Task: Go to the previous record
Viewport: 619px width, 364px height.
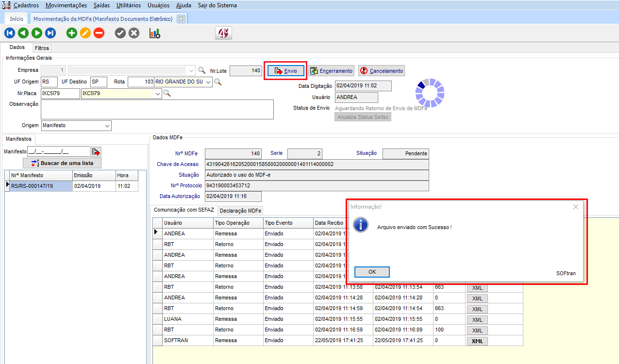Action: (x=23, y=33)
